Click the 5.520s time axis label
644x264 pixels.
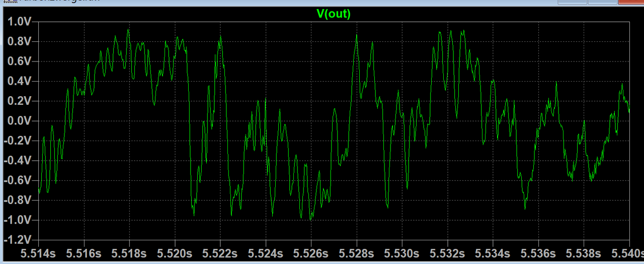(x=175, y=253)
